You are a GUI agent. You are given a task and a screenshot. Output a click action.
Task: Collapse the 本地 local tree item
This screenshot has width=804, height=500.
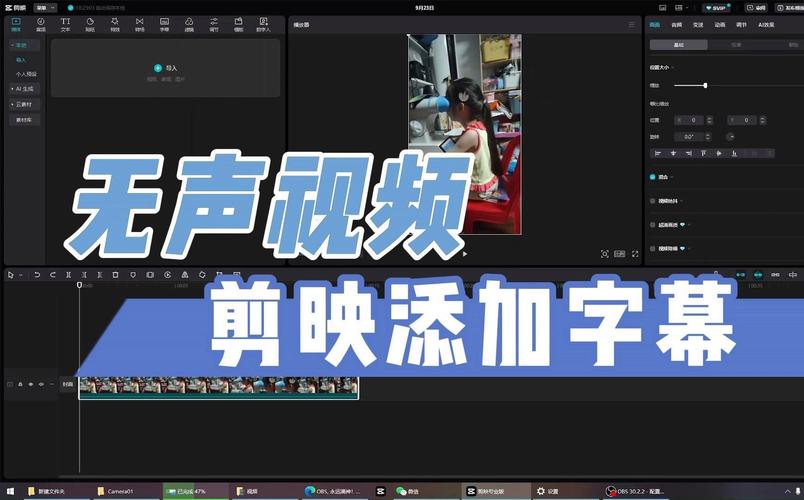12,45
